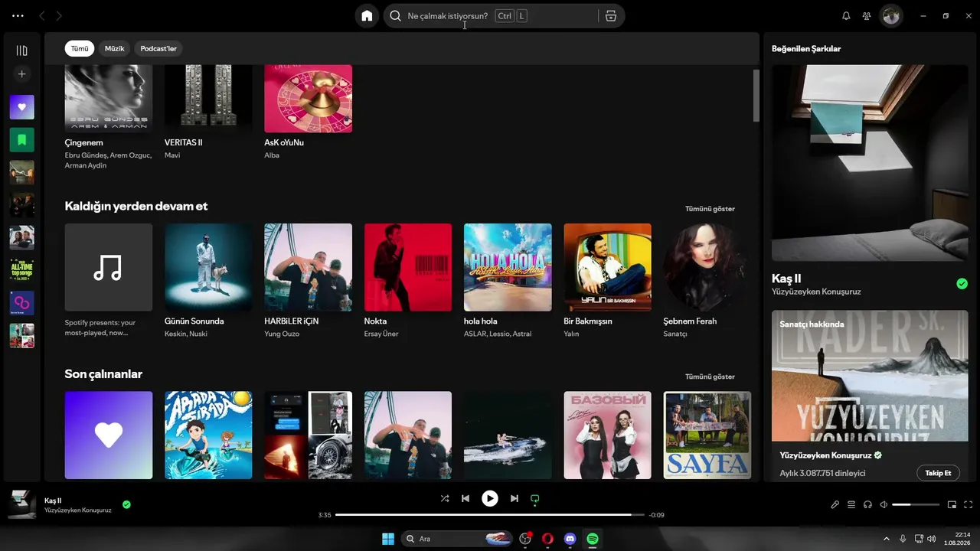Open Nokta by Ersay Üner
980x551 pixels.
tap(408, 267)
